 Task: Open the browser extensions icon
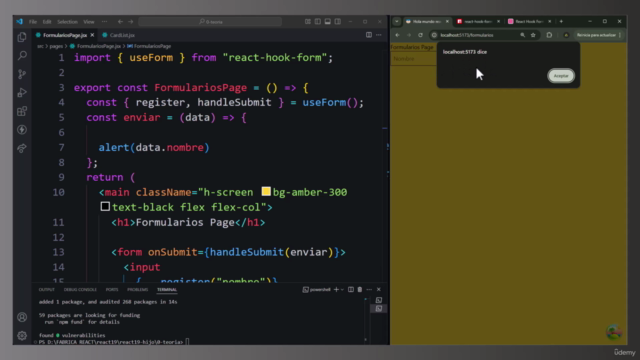tap(549, 35)
